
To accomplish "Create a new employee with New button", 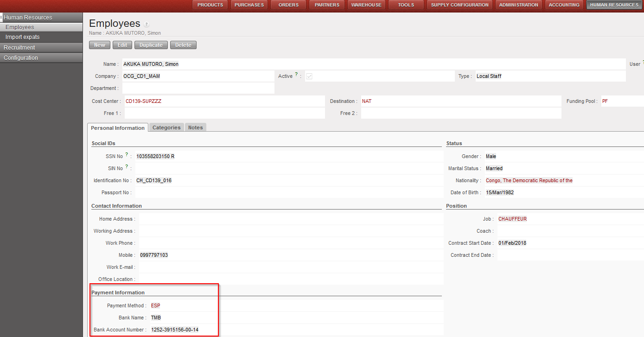I will [100, 45].
